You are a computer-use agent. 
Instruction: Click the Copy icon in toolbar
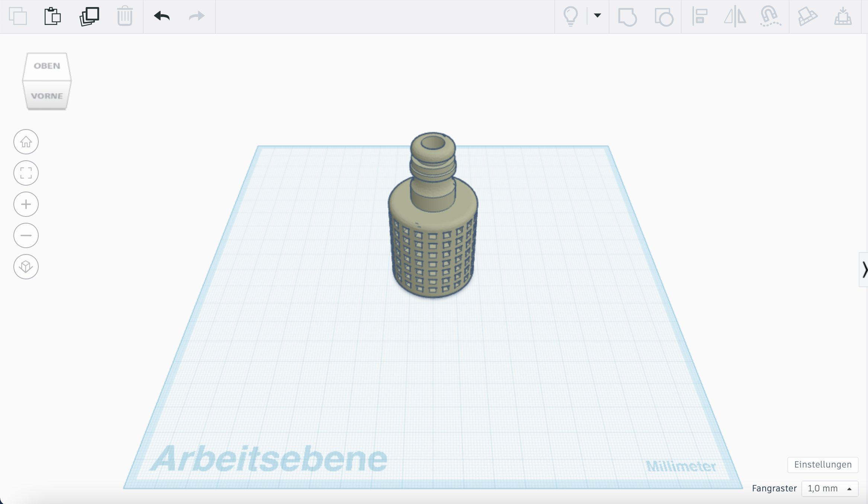pos(17,16)
